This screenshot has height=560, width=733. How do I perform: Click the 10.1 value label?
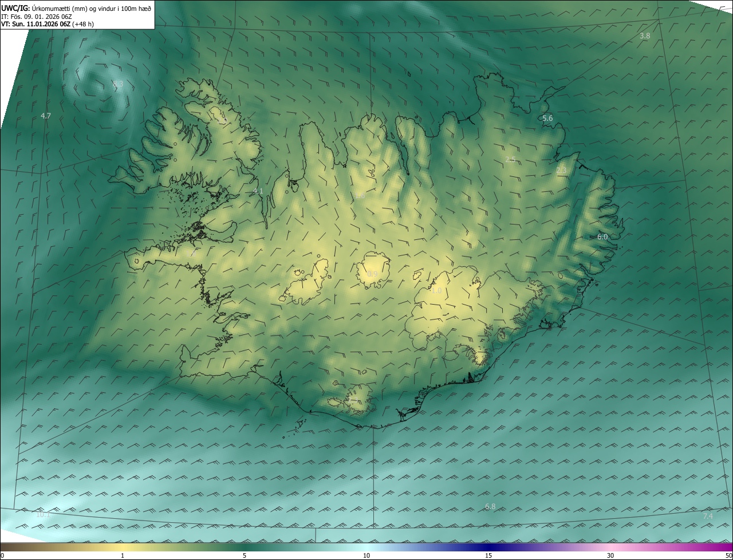coord(44,515)
